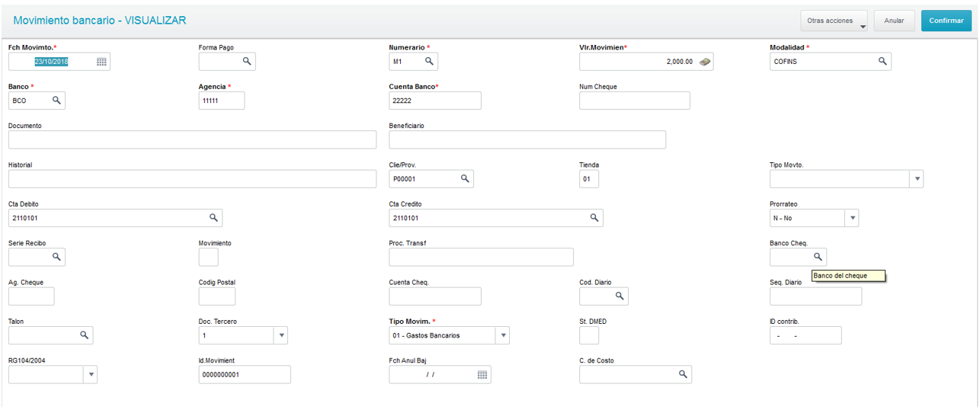Open Otras acciones menu
This screenshot has width=980, height=413.
834,21
